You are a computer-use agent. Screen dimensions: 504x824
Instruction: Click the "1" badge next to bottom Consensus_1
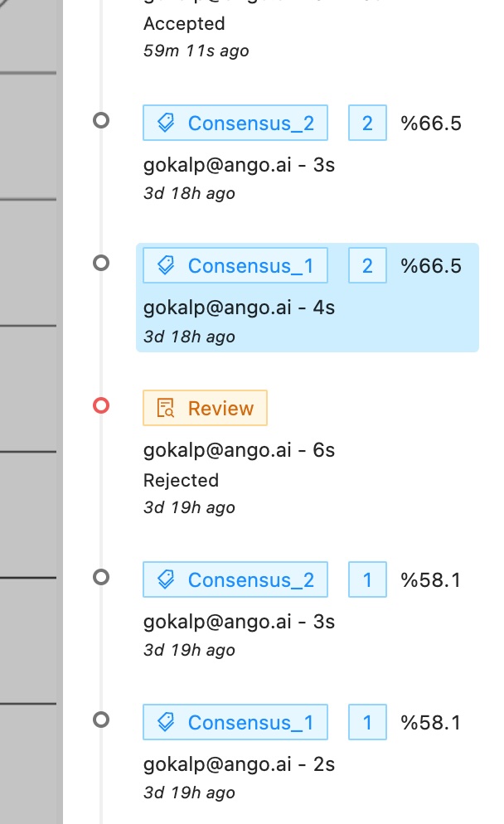pos(367,722)
